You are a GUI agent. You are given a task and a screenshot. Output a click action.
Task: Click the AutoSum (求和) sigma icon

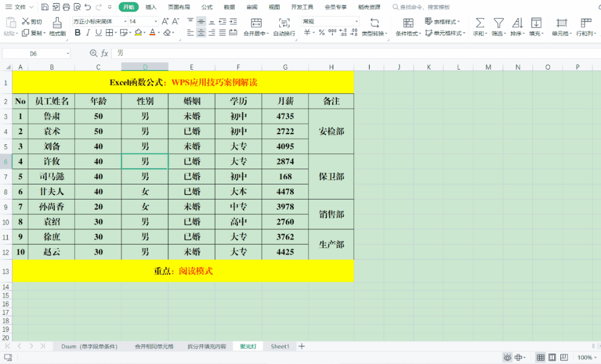pos(480,23)
